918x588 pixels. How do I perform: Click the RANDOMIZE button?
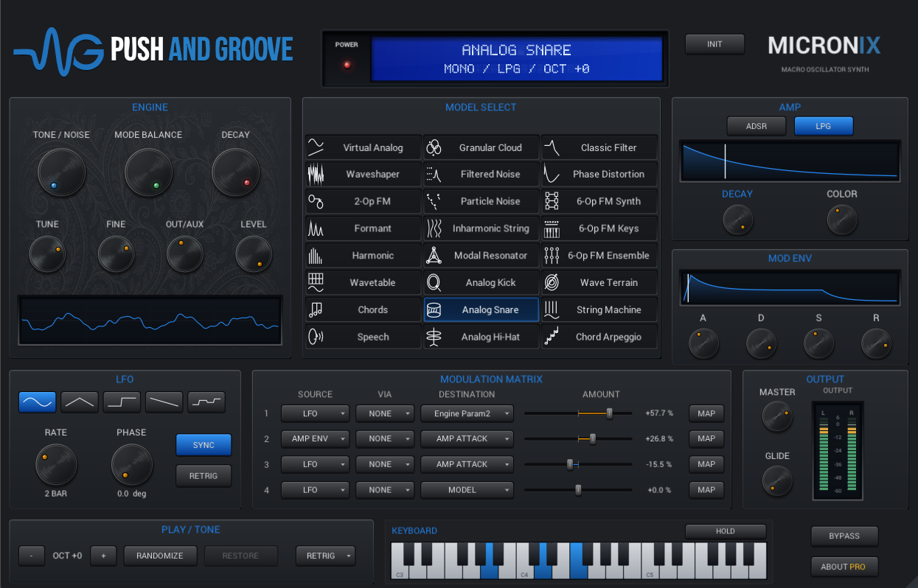point(159,556)
